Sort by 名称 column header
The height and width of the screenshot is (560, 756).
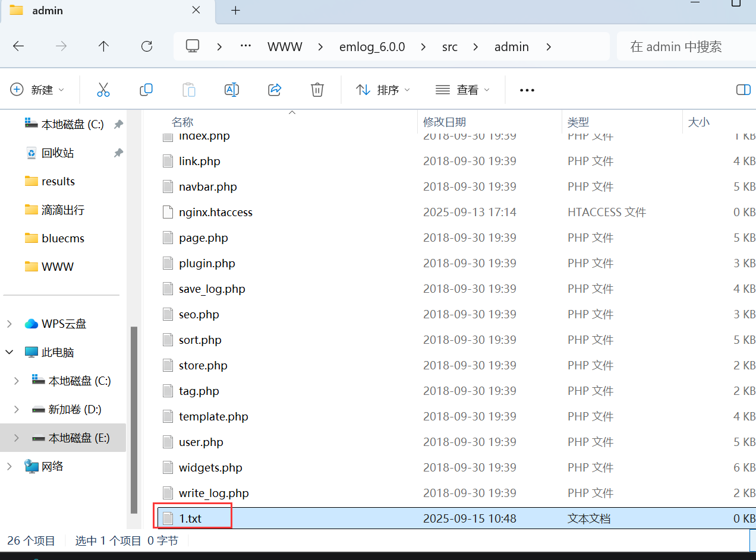click(182, 122)
